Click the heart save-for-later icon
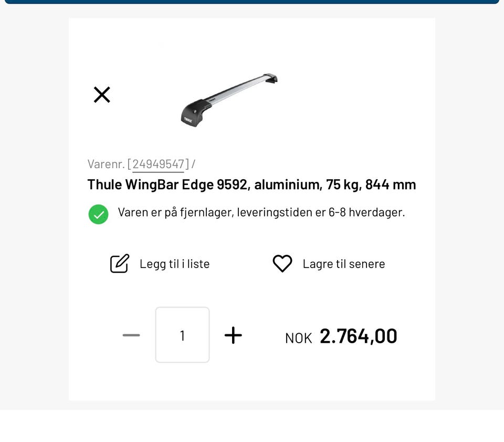Screen dimensions: 504x442 point(282,263)
